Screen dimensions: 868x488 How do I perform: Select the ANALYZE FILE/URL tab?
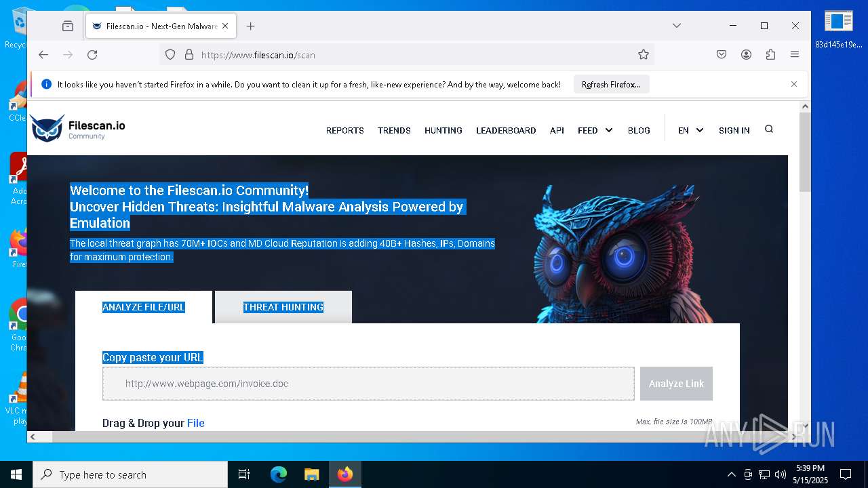pyautogui.click(x=144, y=307)
